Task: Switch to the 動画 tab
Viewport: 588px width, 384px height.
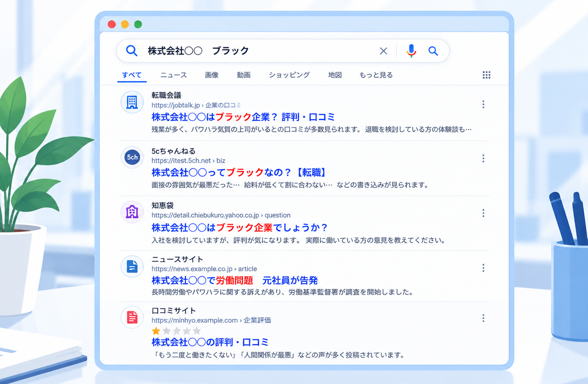Action: point(244,75)
